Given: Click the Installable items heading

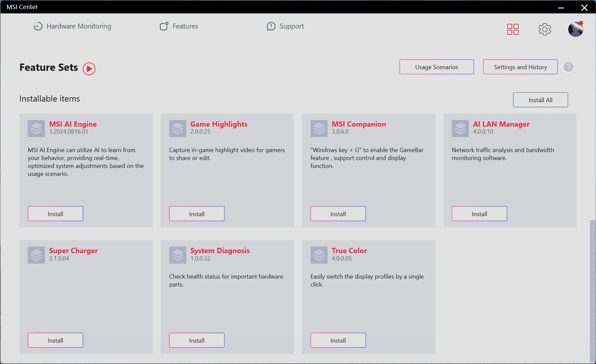Looking at the screenshot, I should [x=50, y=98].
